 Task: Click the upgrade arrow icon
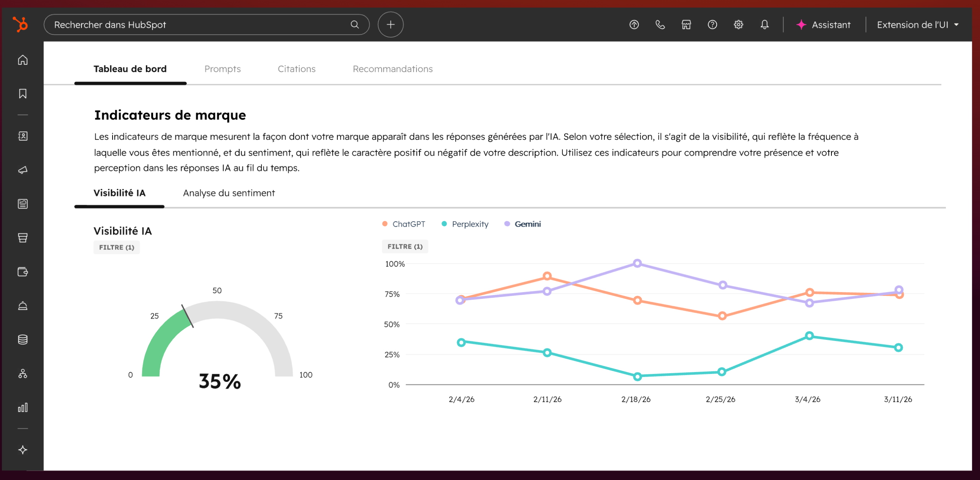(634, 24)
